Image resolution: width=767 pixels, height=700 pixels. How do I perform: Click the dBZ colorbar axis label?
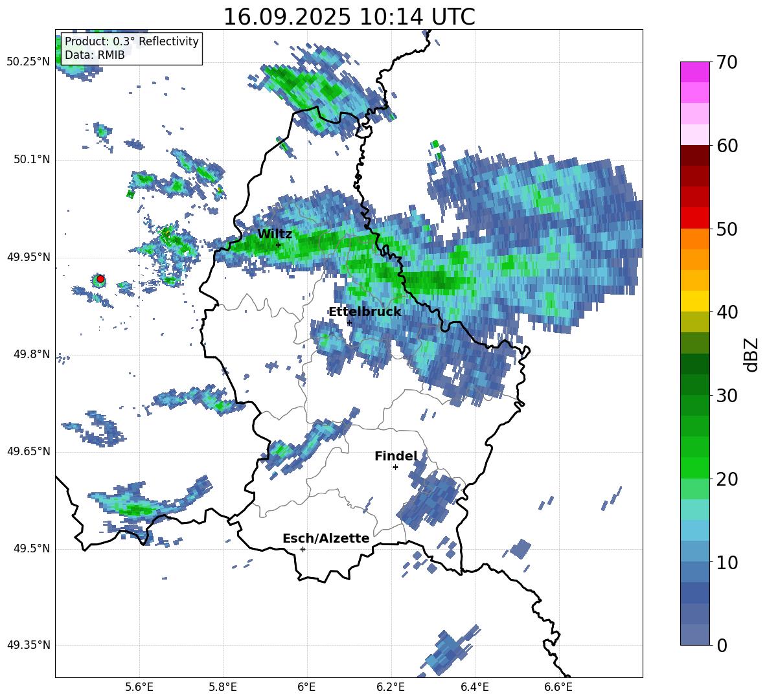(x=752, y=354)
